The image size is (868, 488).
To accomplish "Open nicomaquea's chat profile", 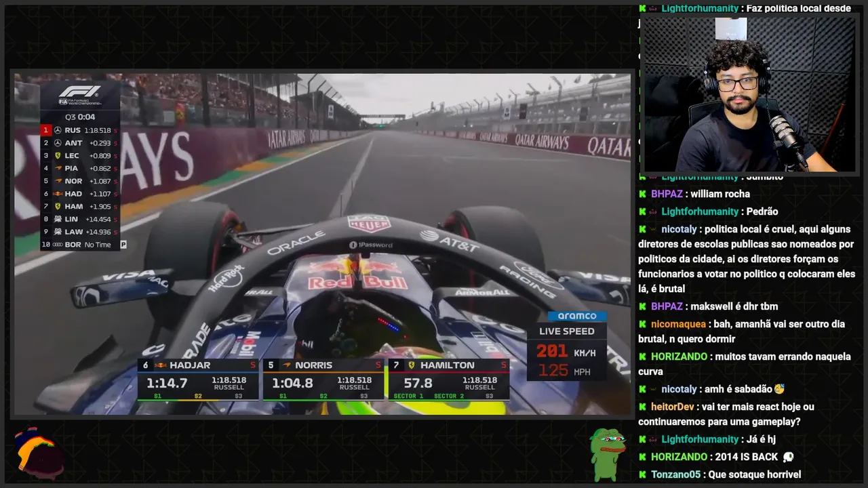I will tap(679, 324).
